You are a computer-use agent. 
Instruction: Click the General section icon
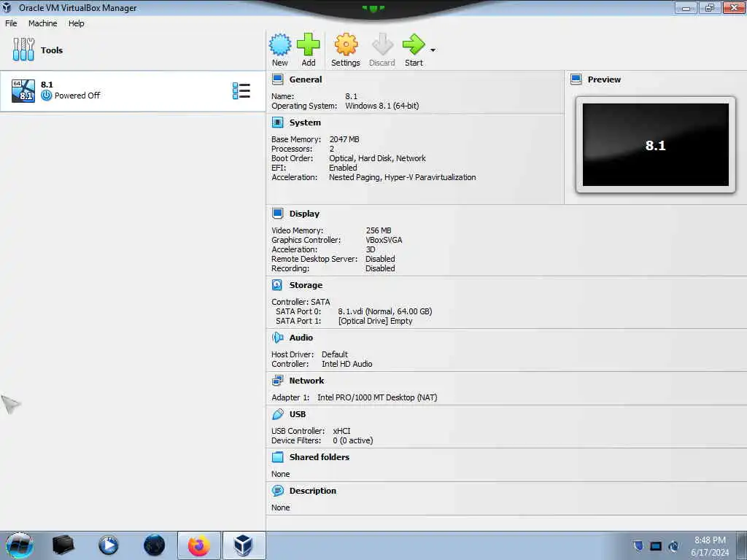277,79
